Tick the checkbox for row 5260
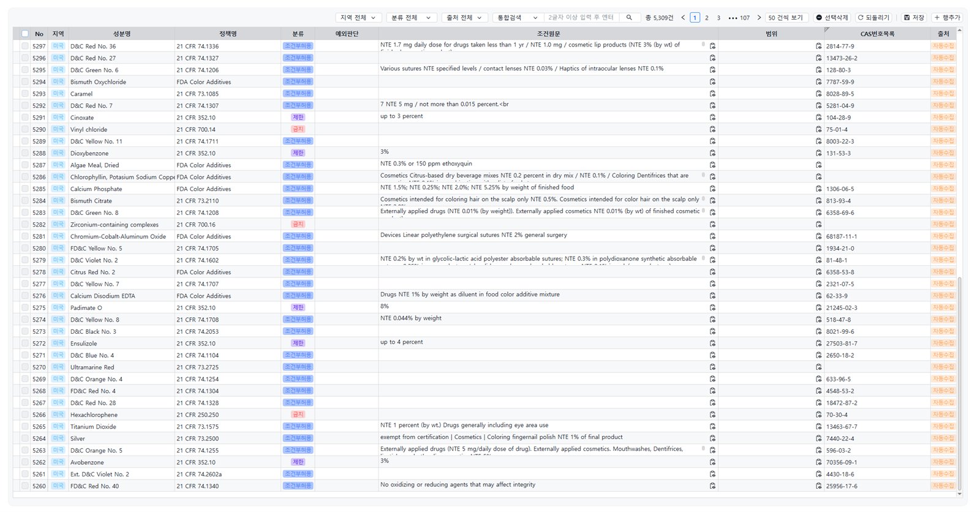Image resolution: width=980 pixels, height=512 pixels. [x=24, y=486]
